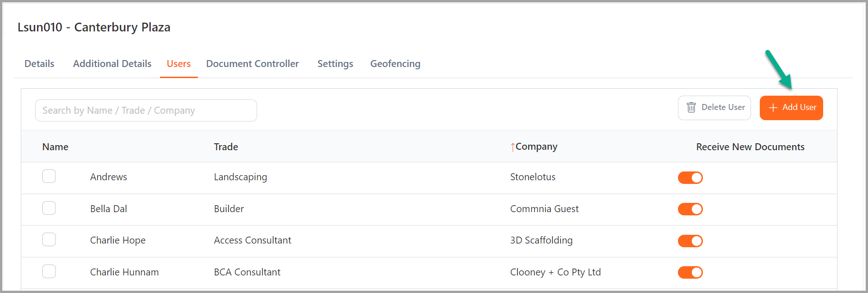The height and width of the screenshot is (293, 868).
Task: Select the Charlie Hunnam checkbox
Action: tap(49, 271)
